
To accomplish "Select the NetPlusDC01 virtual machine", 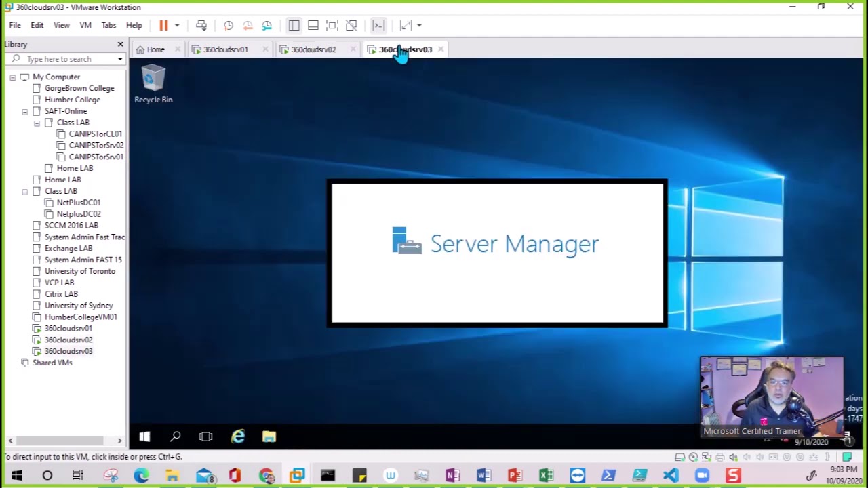I will coord(79,203).
